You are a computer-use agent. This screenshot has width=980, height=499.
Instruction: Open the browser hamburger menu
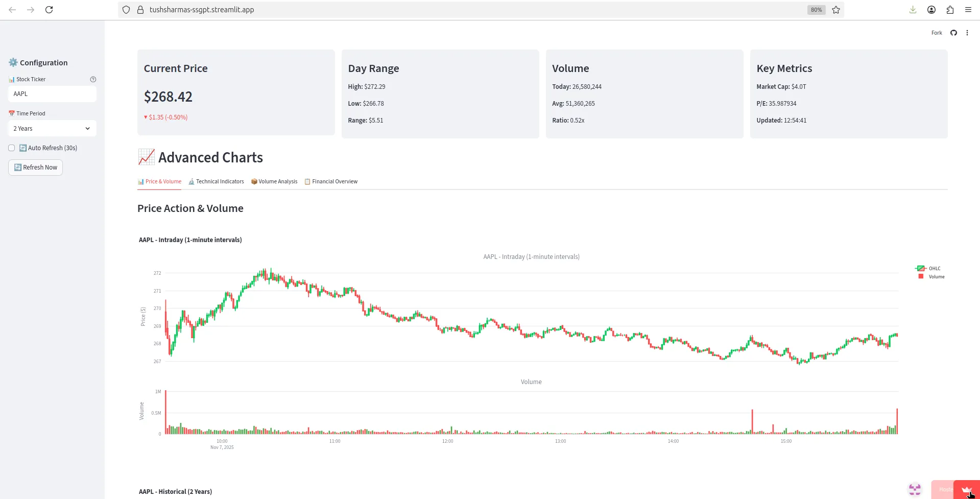click(x=968, y=10)
